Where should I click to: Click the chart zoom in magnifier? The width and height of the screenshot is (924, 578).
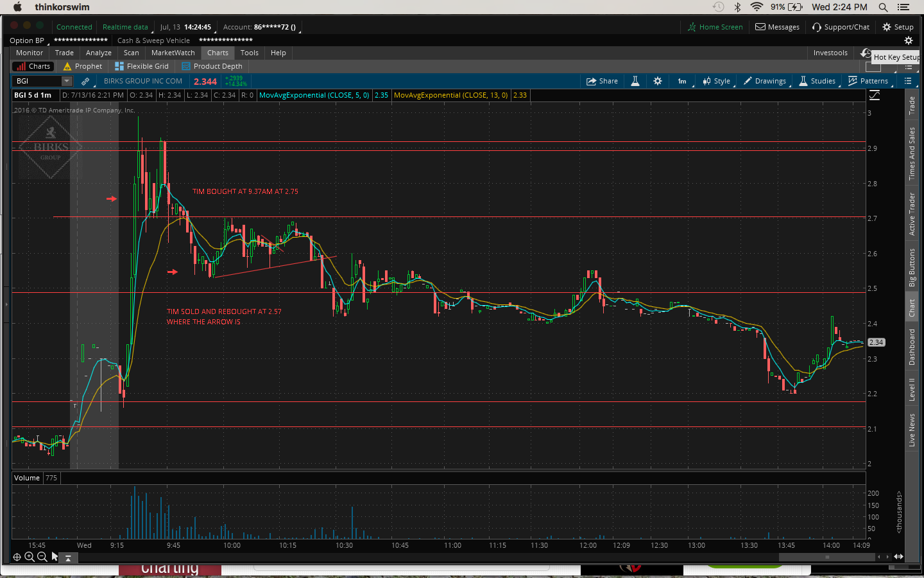(30, 557)
